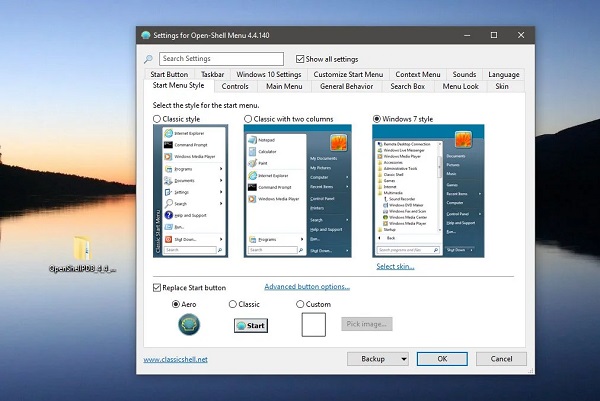Select the Classic style radio button
Screen dimensions: 600x401
(x=157, y=119)
